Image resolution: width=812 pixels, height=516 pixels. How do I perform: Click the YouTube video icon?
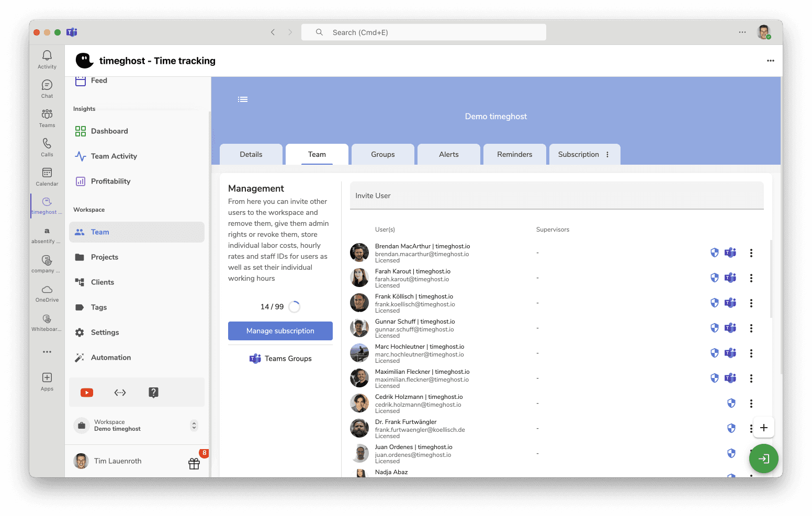point(87,393)
